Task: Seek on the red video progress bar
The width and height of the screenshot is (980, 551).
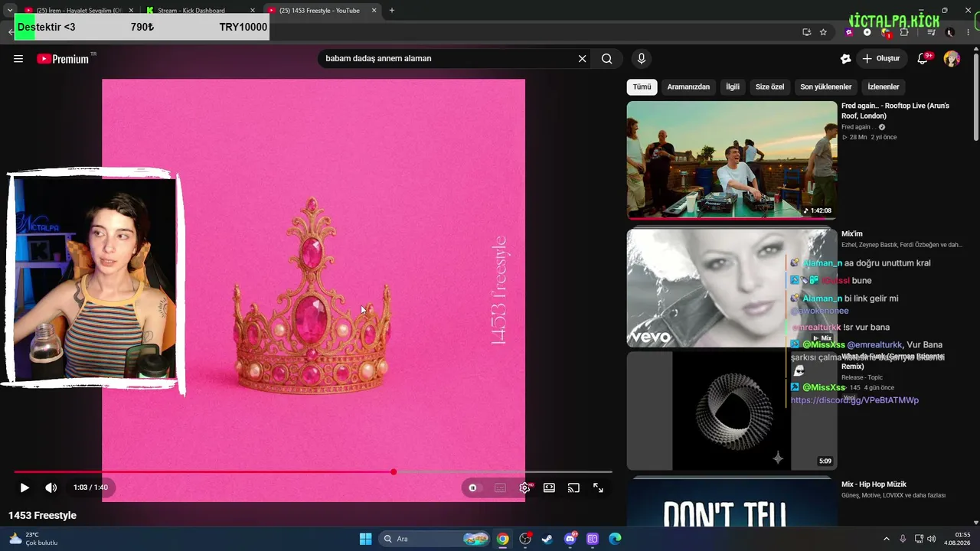Action: pyautogui.click(x=313, y=472)
